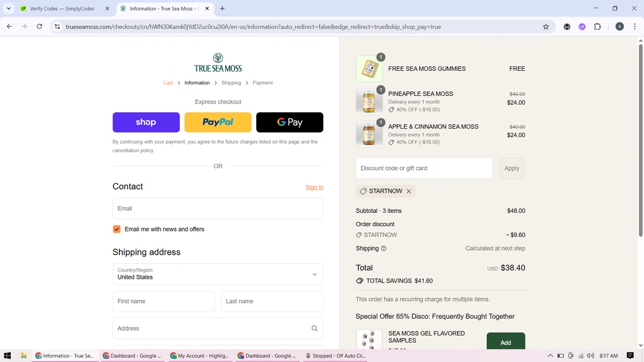Open My Account Highlig taskbar window

(200, 356)
